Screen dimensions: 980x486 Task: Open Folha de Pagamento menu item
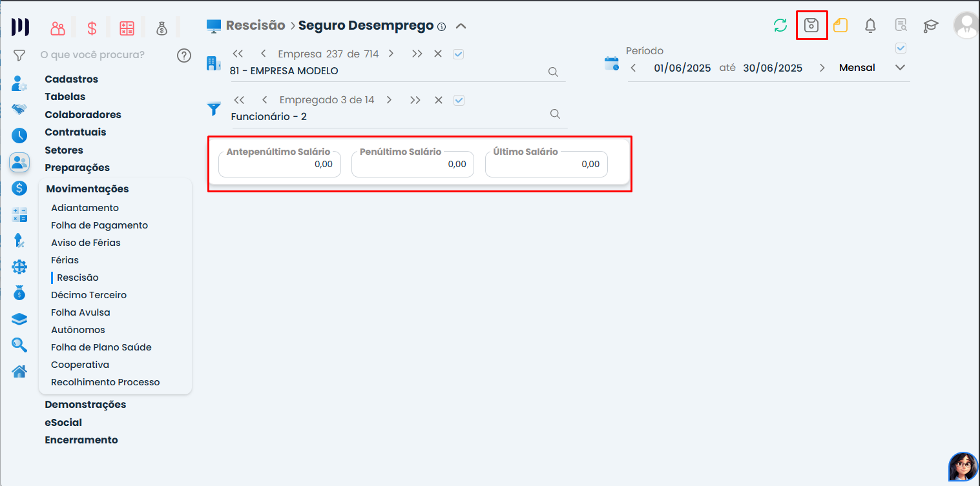pos(99,225)
